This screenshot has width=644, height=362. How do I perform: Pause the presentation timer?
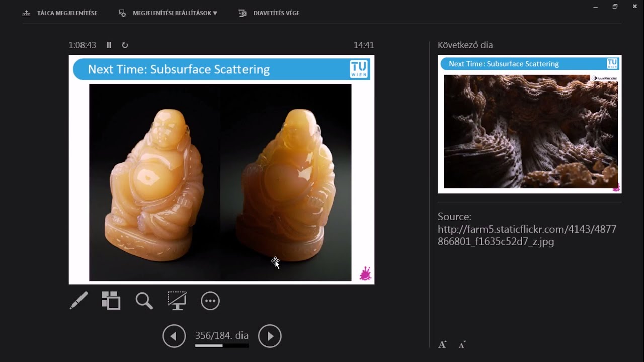[109, 45]
